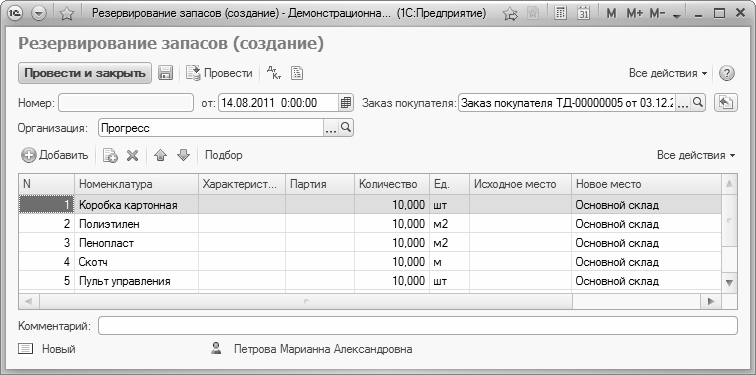Open the calendar picker beside date field
This screenshot has height=375, width=756.
(346, 103)
